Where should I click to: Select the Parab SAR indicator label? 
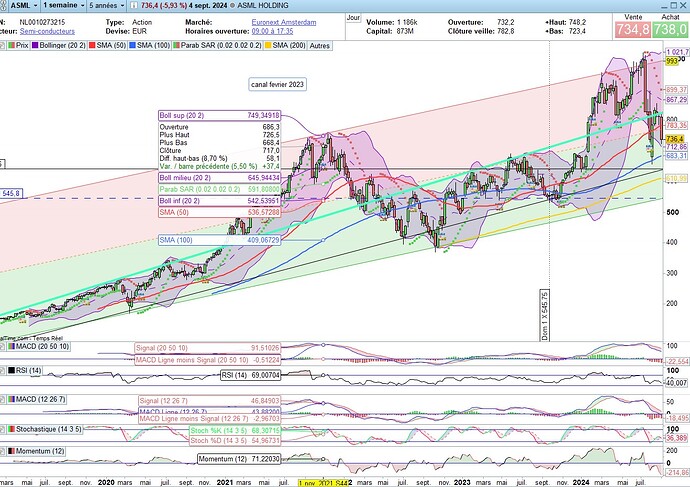click(221, 45)
